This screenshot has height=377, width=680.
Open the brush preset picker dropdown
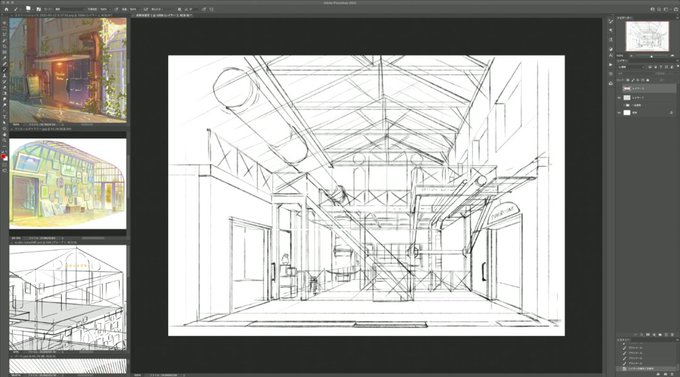coord(33,9)
